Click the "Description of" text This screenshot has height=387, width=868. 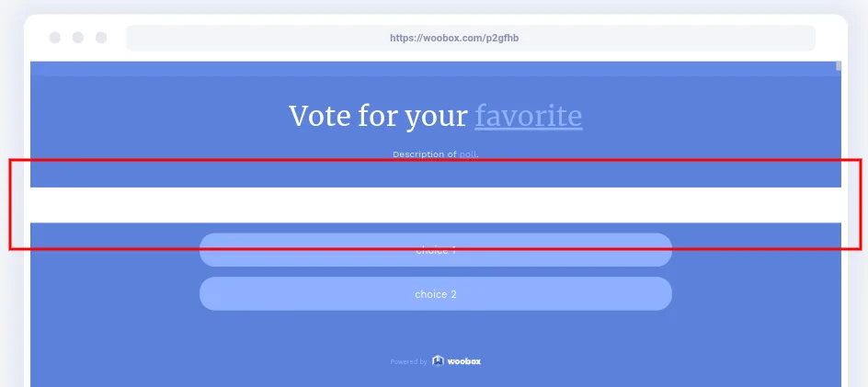424,154
